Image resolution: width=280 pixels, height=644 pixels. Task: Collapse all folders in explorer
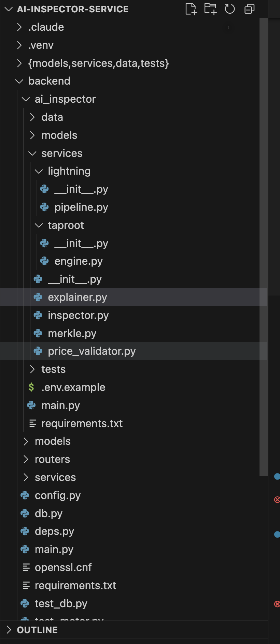(x=250, y=9)
